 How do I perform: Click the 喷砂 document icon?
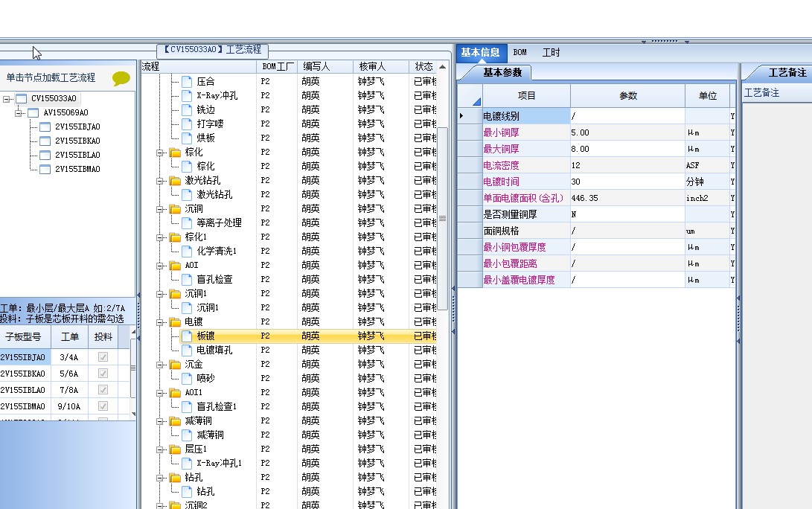pyautogui.click(x=187, y=378)
